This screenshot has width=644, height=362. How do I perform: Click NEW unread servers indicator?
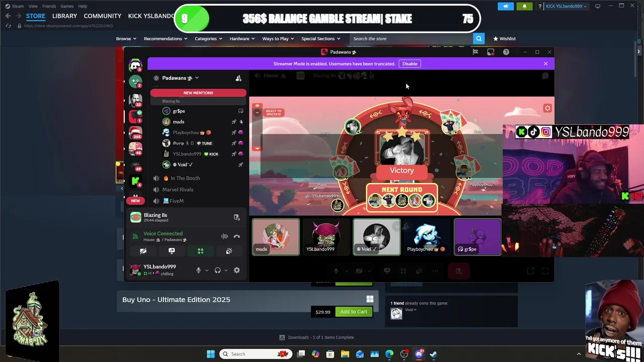[135, 201]
